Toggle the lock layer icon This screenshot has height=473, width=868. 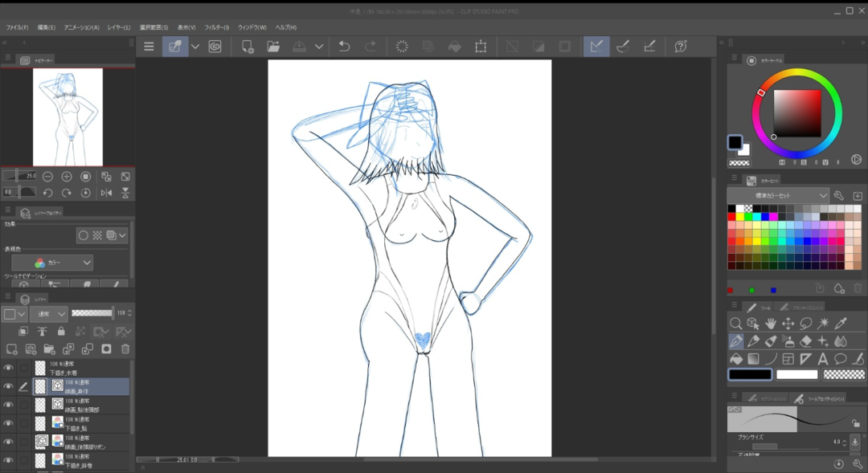coord(61,332)
